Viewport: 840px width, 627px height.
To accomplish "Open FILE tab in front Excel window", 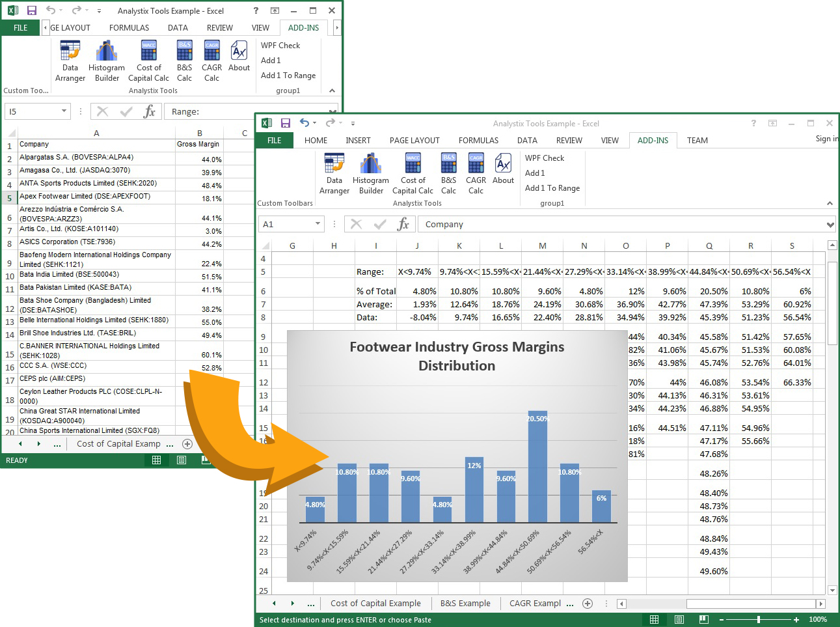I will [x=275, y=140].
